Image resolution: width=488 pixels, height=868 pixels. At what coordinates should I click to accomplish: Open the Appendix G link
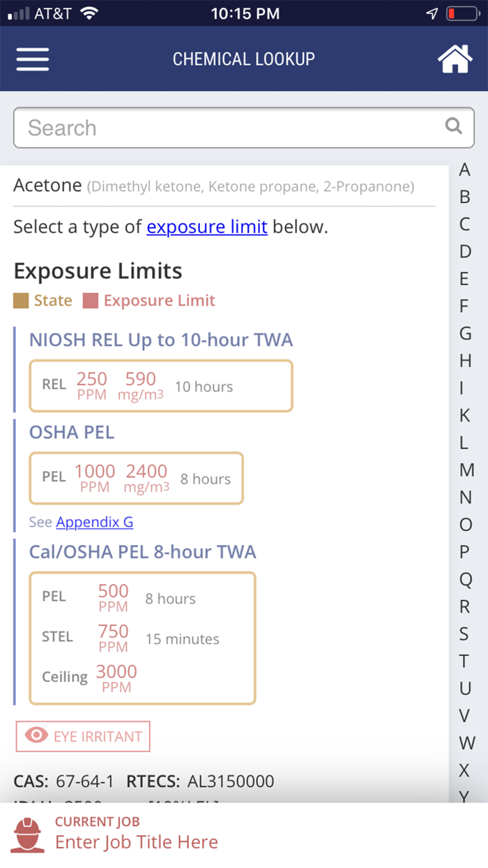(95, 522)
